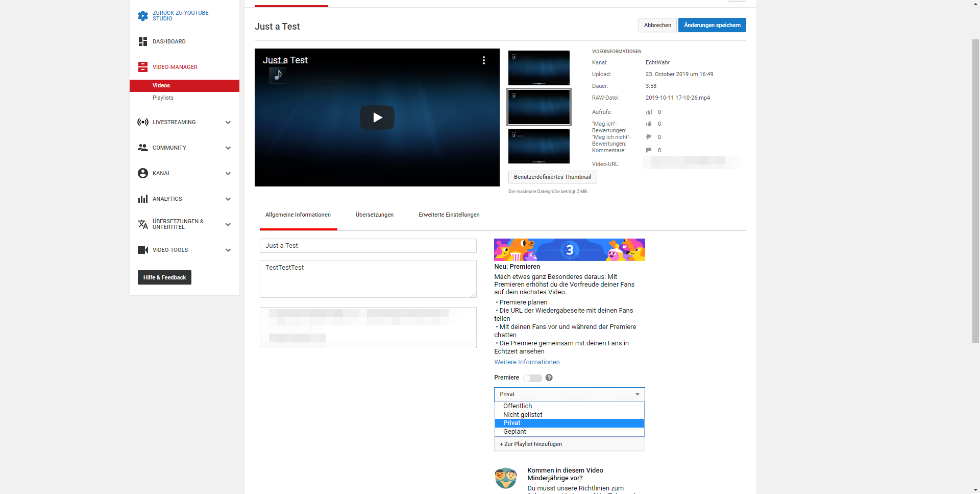Click the Premiere help question mark icon
The height and width of the screenshot is (494, 980).
549,378
